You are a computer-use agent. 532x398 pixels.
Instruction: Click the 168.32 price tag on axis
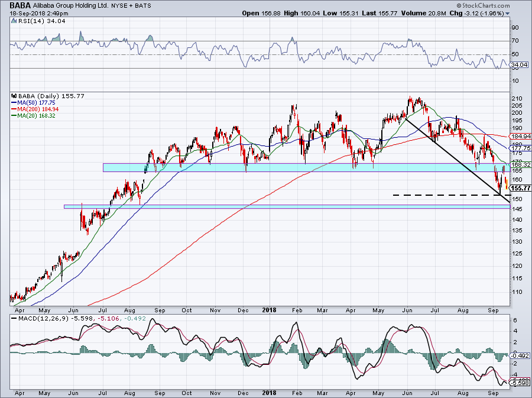[x=521, y=164]
